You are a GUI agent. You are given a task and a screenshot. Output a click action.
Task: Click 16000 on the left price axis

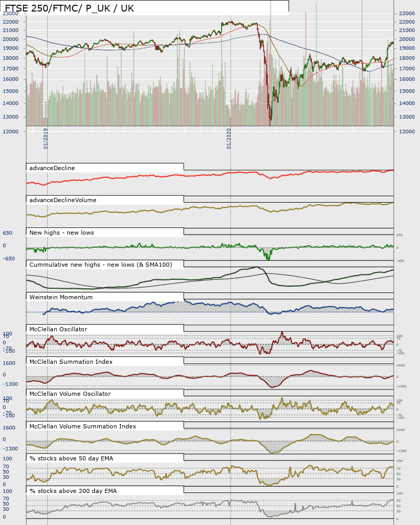pyautogui.click(x=10, y=79)
